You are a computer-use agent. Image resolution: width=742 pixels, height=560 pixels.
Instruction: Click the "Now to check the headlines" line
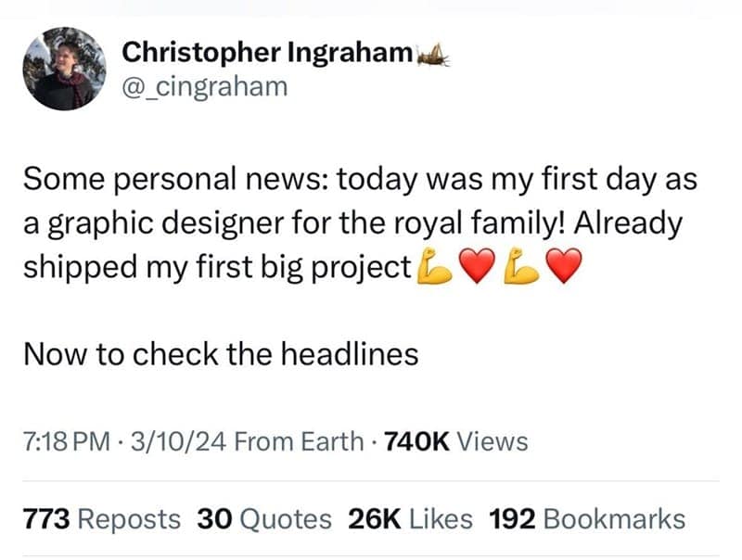tap(221, 353)
